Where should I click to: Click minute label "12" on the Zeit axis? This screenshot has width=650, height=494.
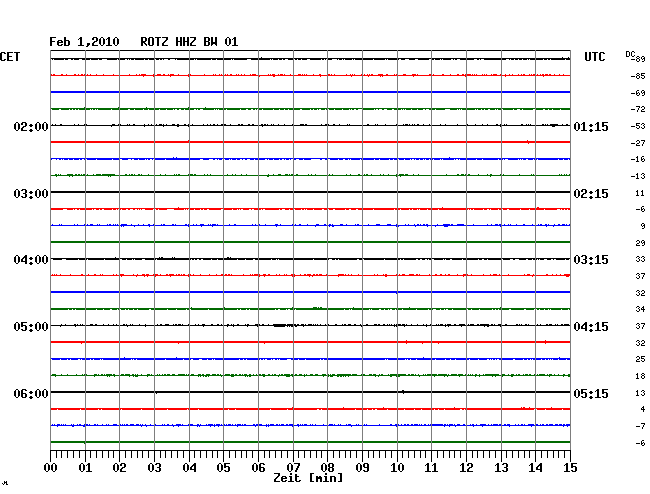[x=466, y=468]
